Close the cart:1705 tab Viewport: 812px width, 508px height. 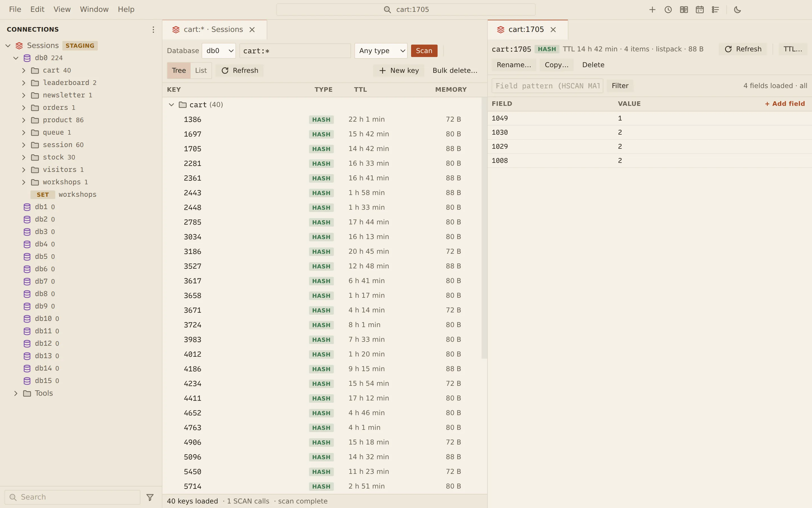553,30
